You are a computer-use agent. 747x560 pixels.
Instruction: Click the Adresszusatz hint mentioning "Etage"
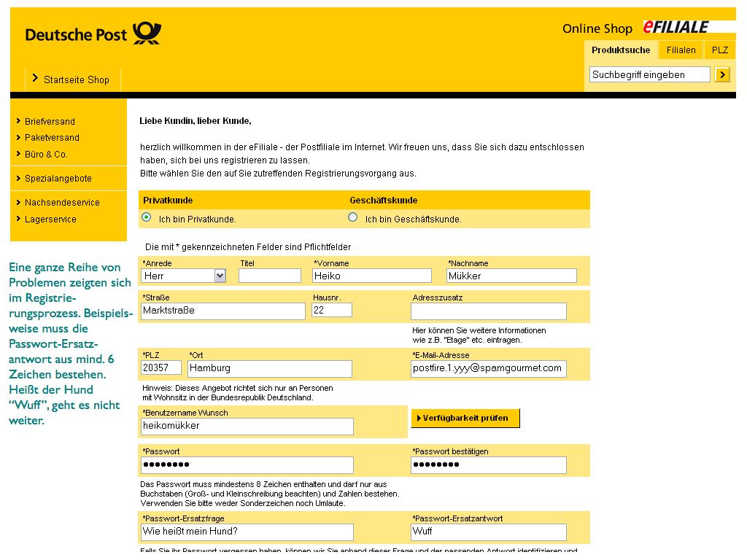coord(479,335)
